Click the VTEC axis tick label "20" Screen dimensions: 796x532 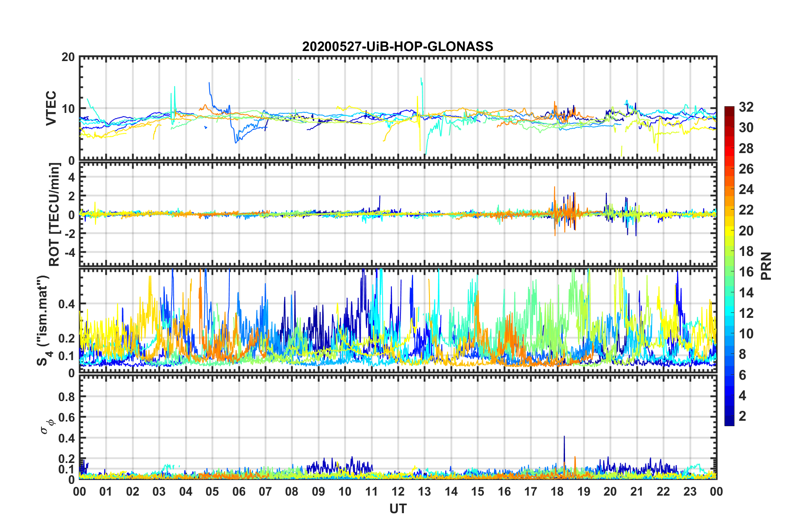pyautogui.click(x=68, y=57)
